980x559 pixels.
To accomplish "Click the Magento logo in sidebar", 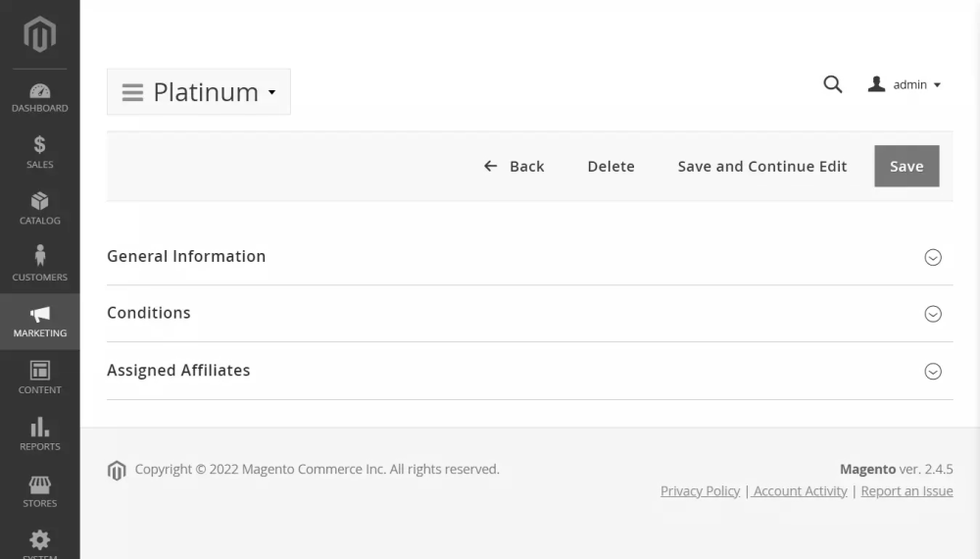I will click(39, 34).
